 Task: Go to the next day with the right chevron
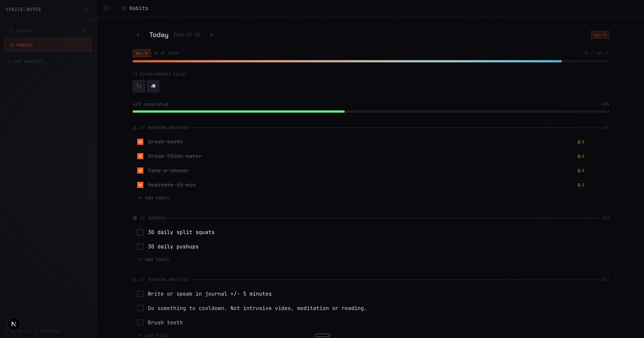click(x=212, y=35)
